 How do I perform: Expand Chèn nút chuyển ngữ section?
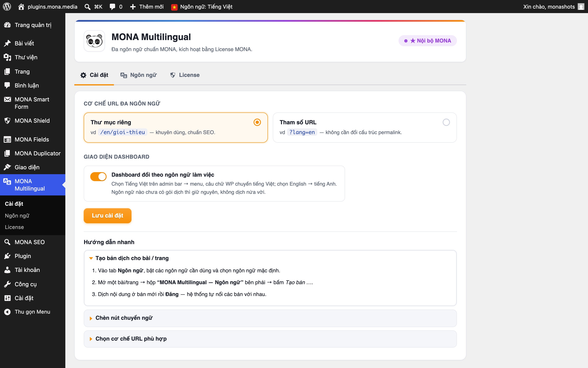click(270, 318)
